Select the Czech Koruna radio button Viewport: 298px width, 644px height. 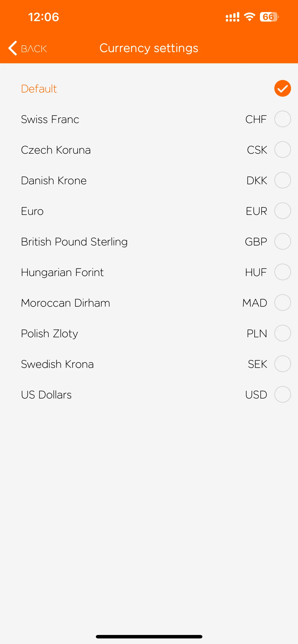click(282, 150)
